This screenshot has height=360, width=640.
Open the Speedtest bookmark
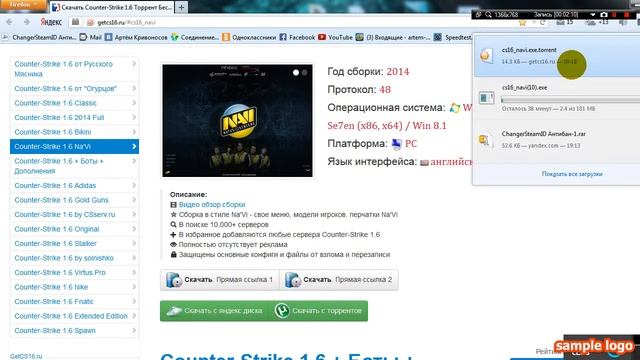pos(453,38)
